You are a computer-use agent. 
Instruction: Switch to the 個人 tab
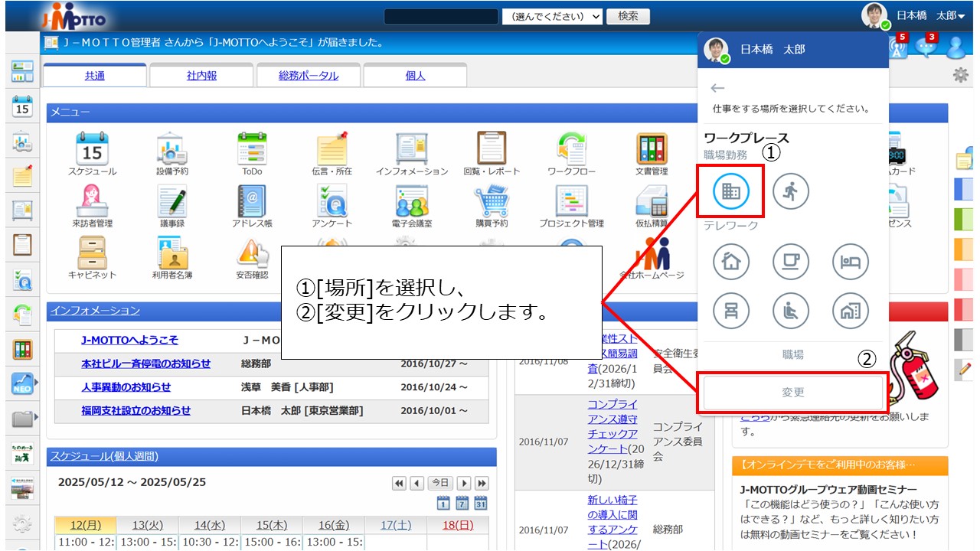(x=415, y=76)
